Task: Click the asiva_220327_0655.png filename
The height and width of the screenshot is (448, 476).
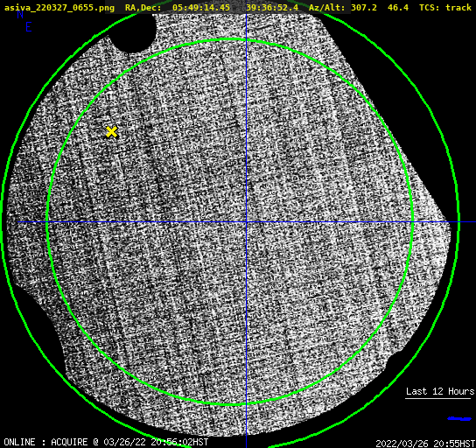Action: (59, 7)
